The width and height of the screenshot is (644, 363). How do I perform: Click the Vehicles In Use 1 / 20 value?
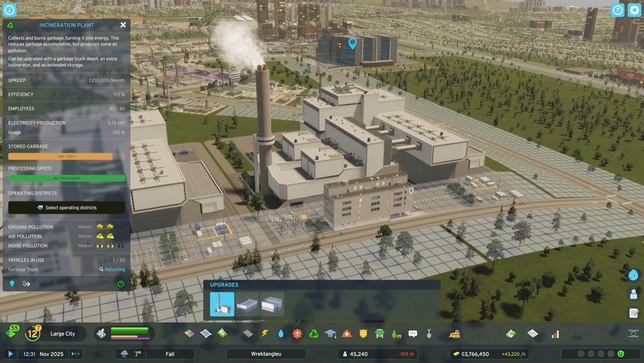[x=119, y=260]
